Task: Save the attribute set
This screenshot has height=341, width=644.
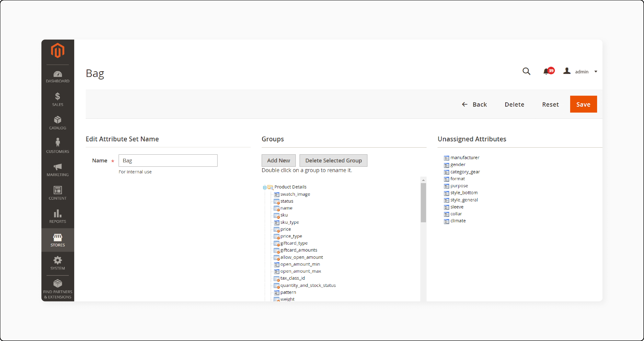Action: (x=583, y=104)
